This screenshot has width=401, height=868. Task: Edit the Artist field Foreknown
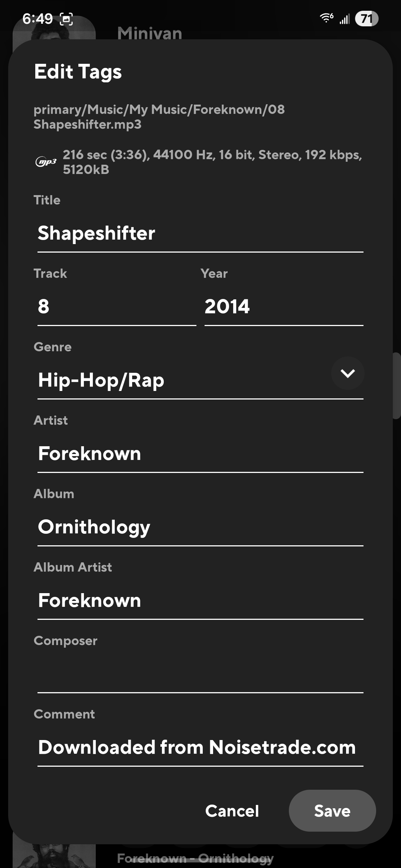tap(200, 454)
